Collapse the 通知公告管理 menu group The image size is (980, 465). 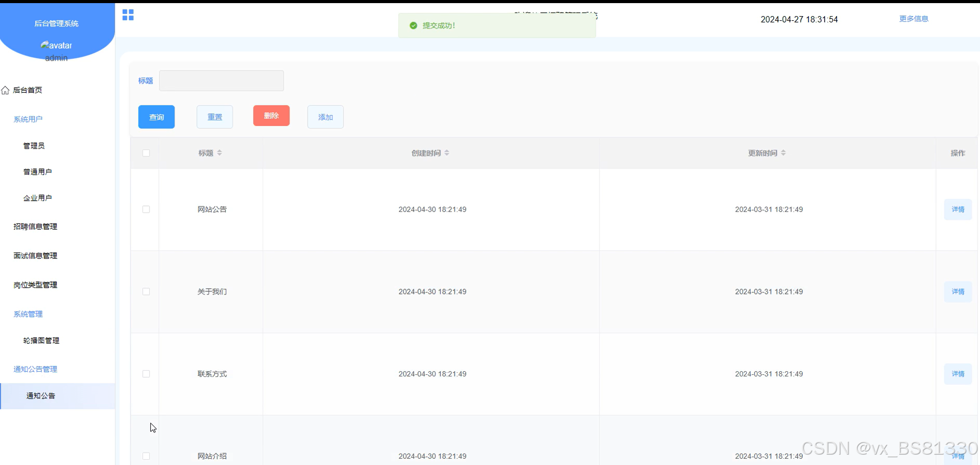click(x=35, y=369)
